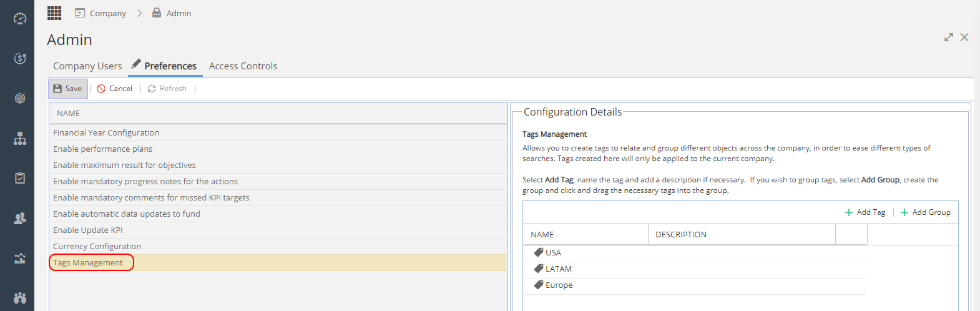Refresh the preferences list
This screenshot has height=311, width=980.
(x=167, y=89)
